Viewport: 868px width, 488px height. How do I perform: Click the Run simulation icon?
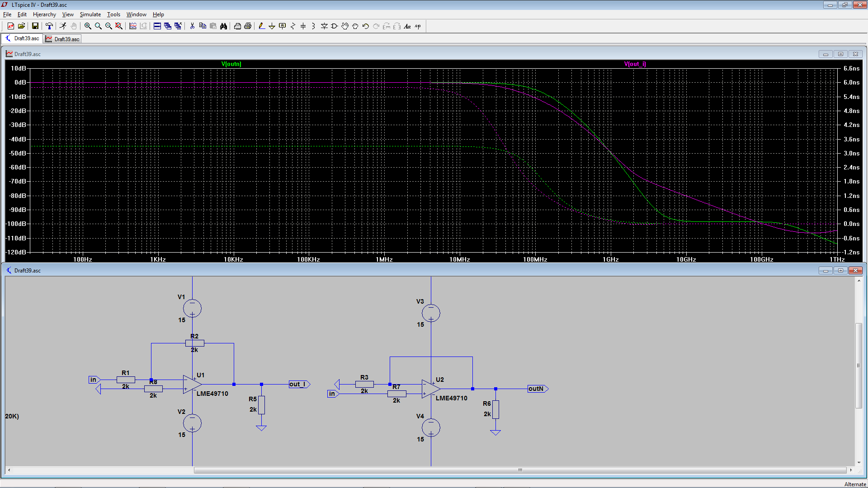click(x=63, y=26)
